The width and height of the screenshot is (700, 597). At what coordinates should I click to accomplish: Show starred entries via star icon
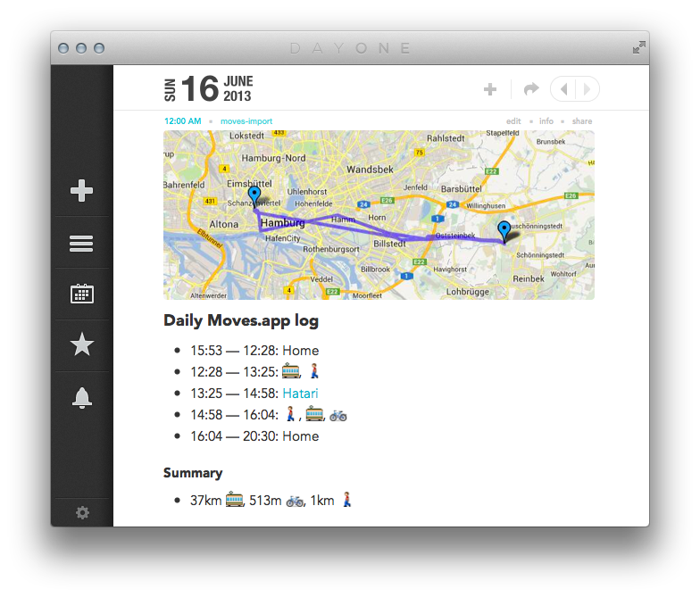(x=82, y=345)
